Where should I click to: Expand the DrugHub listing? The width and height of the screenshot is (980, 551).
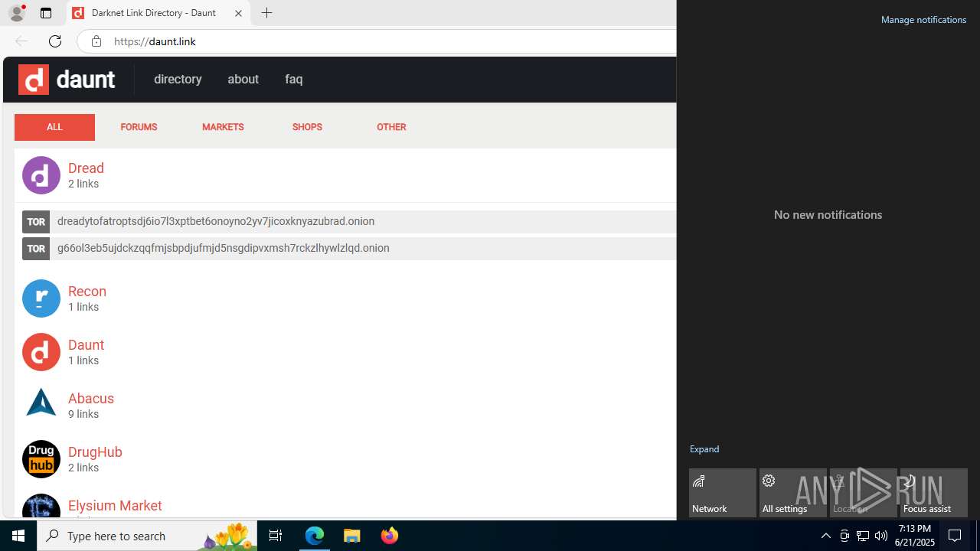(95, 452)
